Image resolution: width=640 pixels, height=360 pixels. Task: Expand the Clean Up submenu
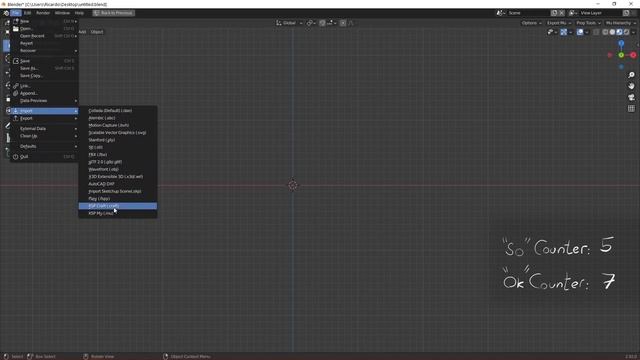click(44, 136)
